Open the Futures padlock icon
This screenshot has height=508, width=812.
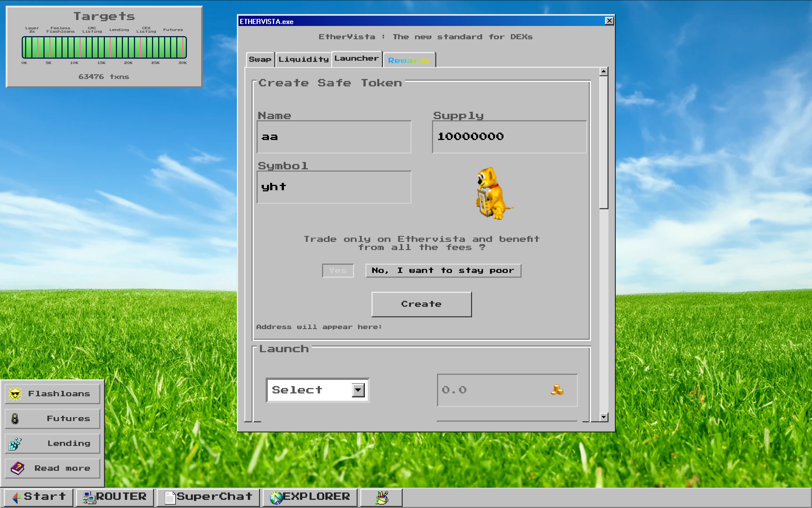(x=15, y=419)
